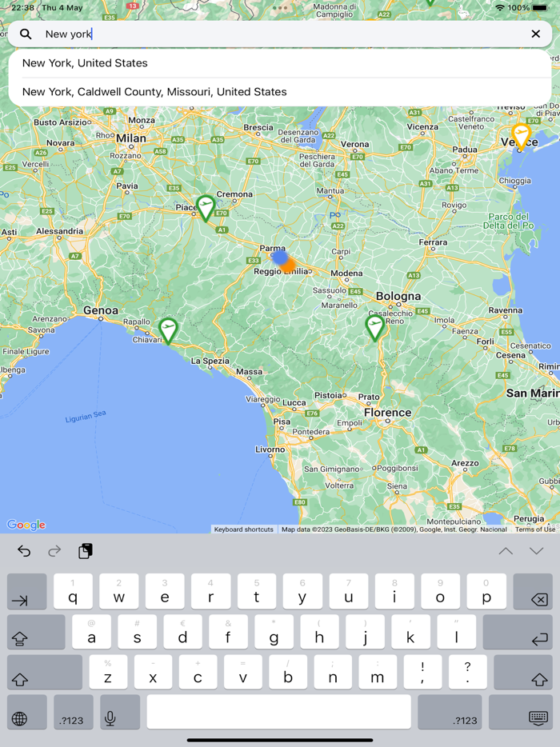Tap the m key
This screenshot has height=747, width=560.
[378, 672]
